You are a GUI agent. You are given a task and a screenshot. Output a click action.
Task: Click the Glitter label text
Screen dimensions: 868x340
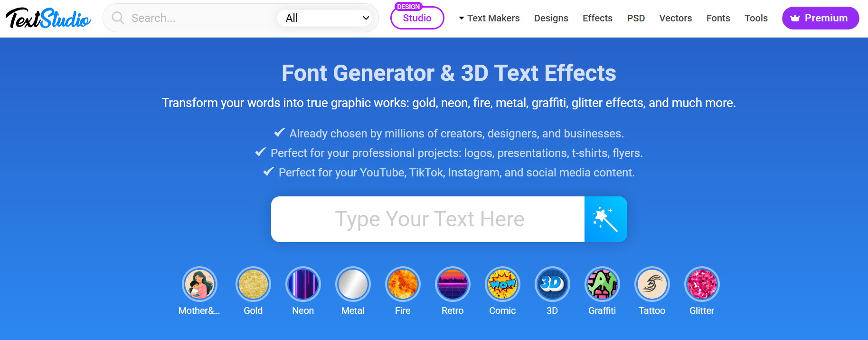702,311
